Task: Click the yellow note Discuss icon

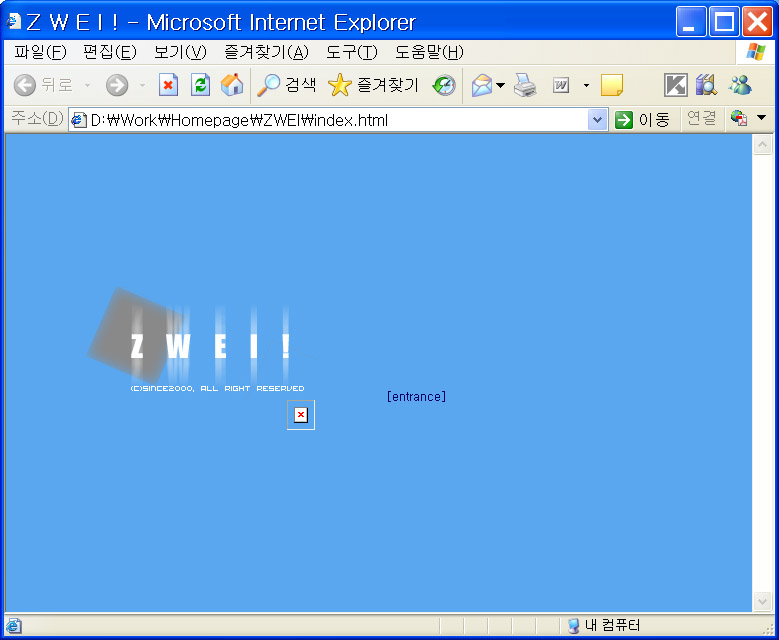Action: tap(612, 85)
